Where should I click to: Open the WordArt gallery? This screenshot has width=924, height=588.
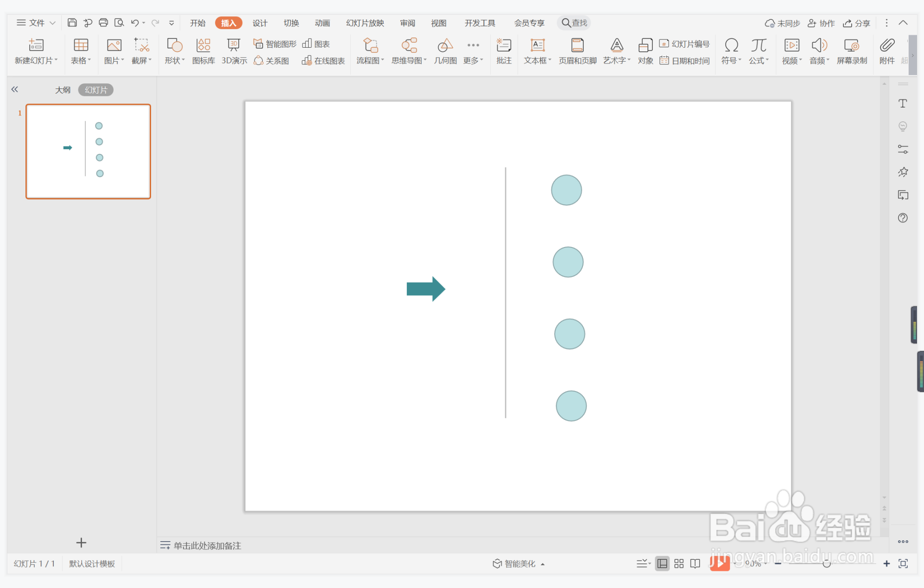616,50
